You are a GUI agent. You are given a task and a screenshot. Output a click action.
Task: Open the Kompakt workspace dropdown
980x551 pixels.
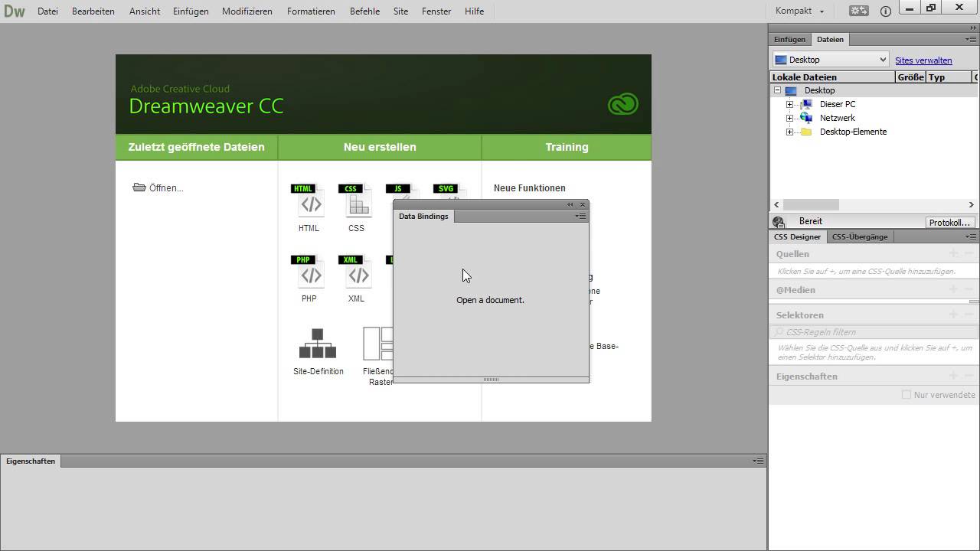800,11
